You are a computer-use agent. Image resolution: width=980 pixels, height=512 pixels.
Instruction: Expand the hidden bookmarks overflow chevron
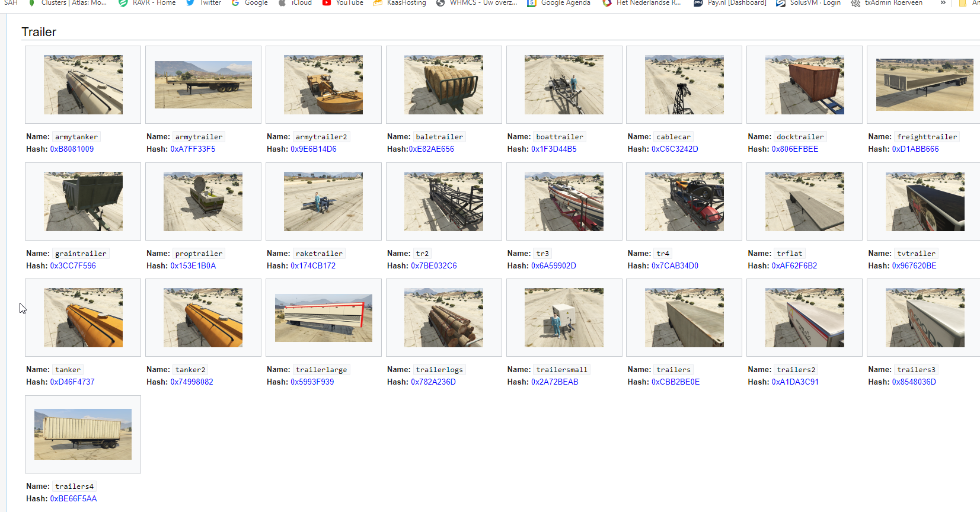[x=943, y=3]
